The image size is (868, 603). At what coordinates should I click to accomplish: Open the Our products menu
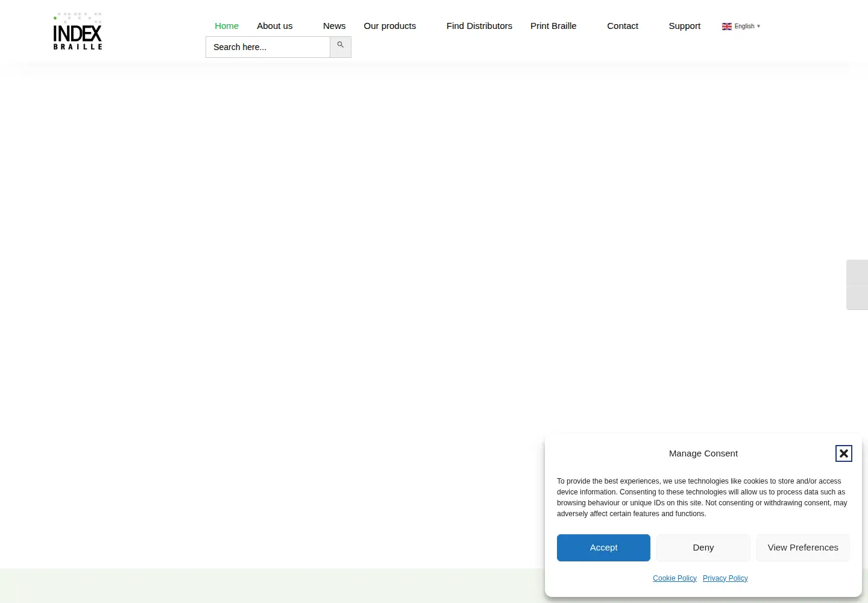pos(390,26)
